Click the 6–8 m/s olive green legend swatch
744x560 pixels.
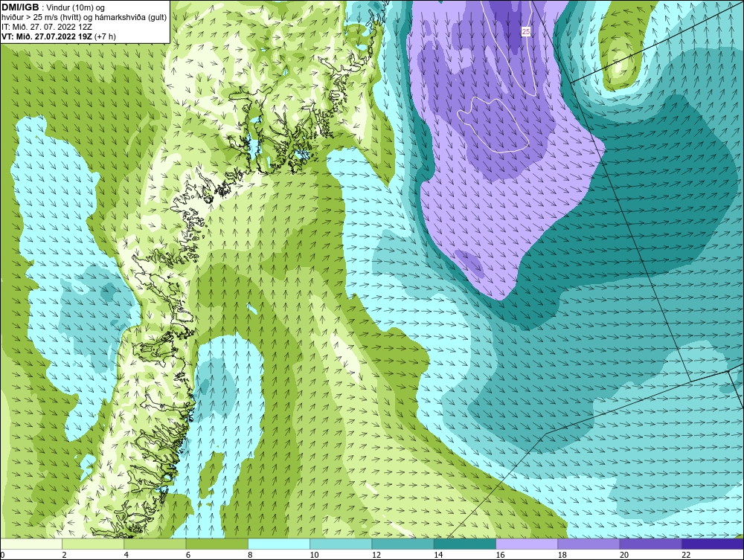point(217,544)
